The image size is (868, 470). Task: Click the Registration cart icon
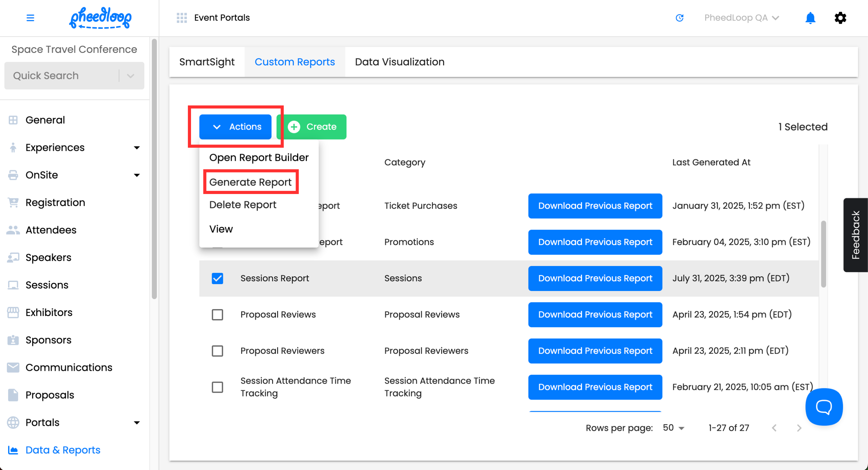[13, 202]
